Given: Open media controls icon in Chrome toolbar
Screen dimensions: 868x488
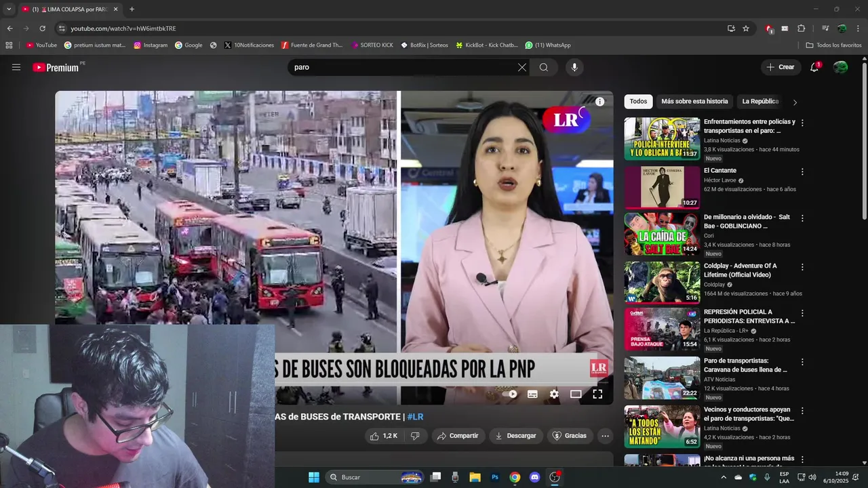Looking at the screenshot, I should 825,28.
